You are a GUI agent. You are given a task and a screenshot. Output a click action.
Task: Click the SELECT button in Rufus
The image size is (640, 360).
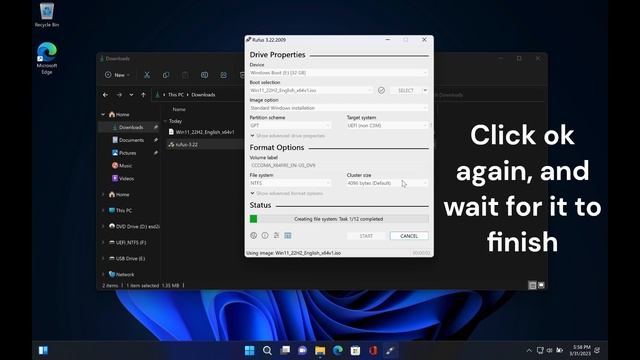(405, 90)
